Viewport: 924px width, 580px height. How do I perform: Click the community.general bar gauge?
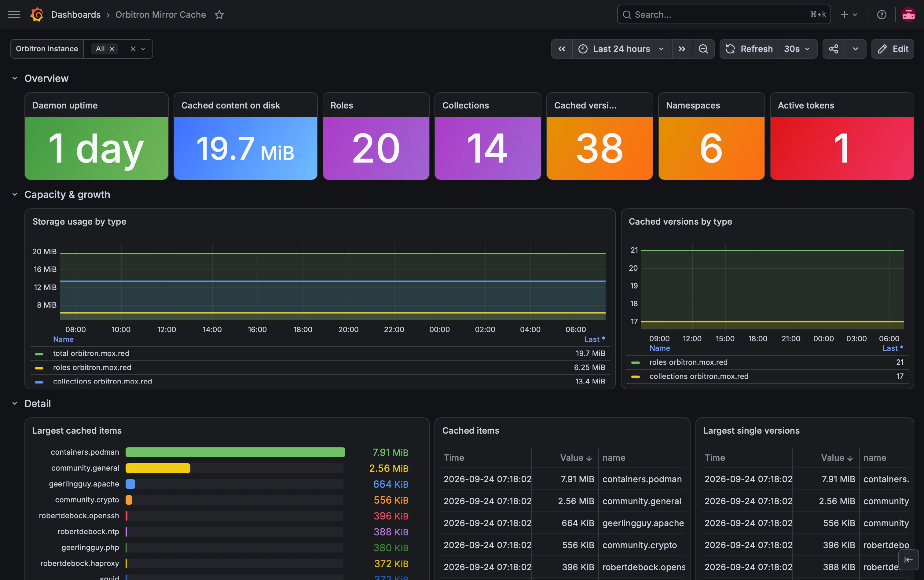pyautogui.click(x=158, y=468)
